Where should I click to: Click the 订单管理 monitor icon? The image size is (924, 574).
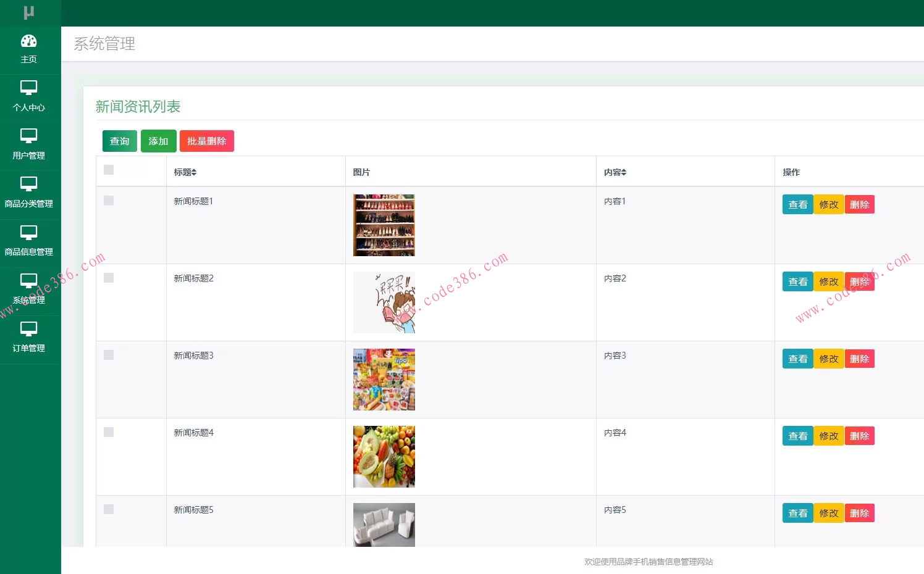[29, 329]
